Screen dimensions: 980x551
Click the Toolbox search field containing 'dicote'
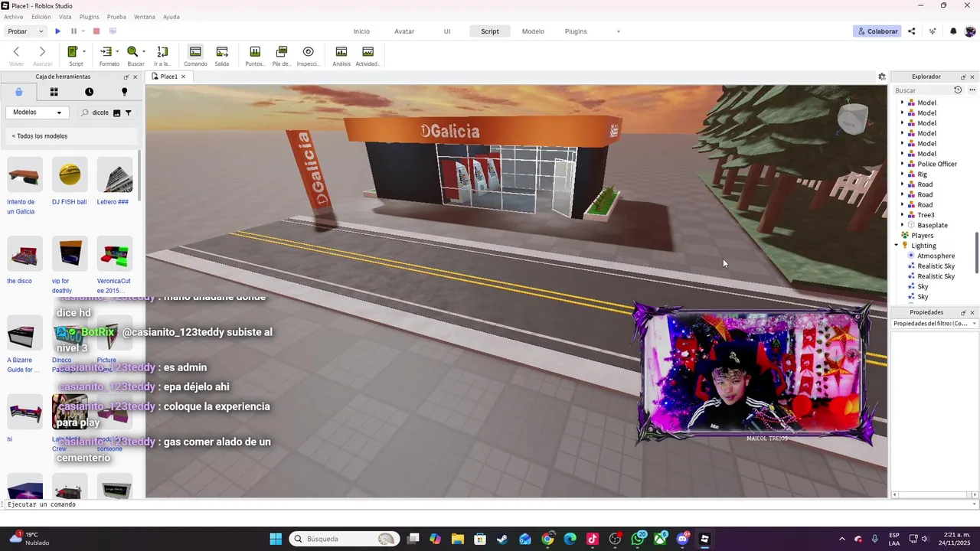tap(100, 112)
